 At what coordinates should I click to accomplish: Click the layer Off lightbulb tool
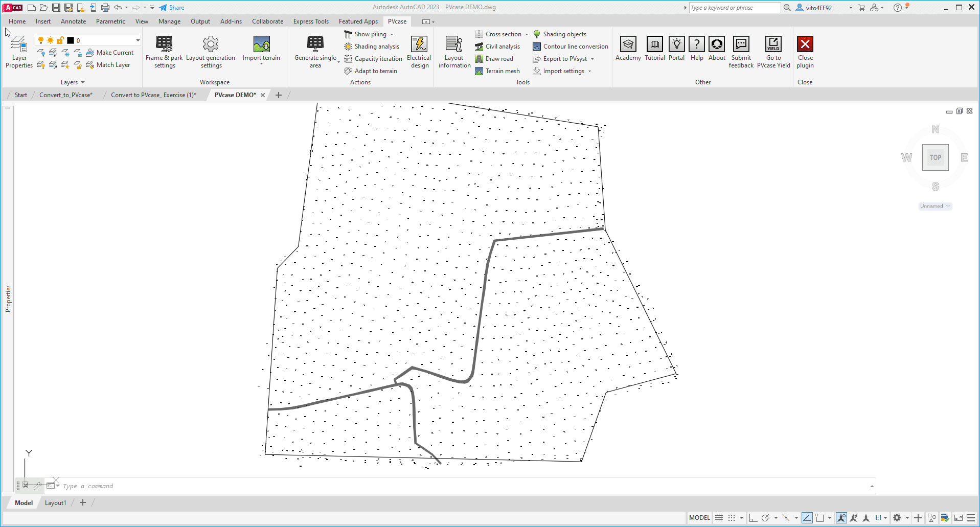coord(41,53)
